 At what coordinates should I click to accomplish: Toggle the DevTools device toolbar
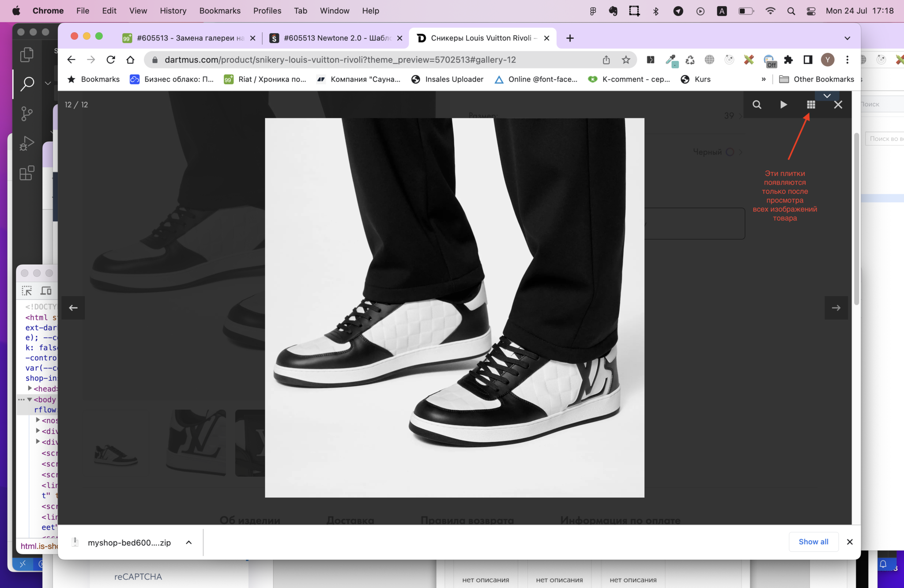46,290
